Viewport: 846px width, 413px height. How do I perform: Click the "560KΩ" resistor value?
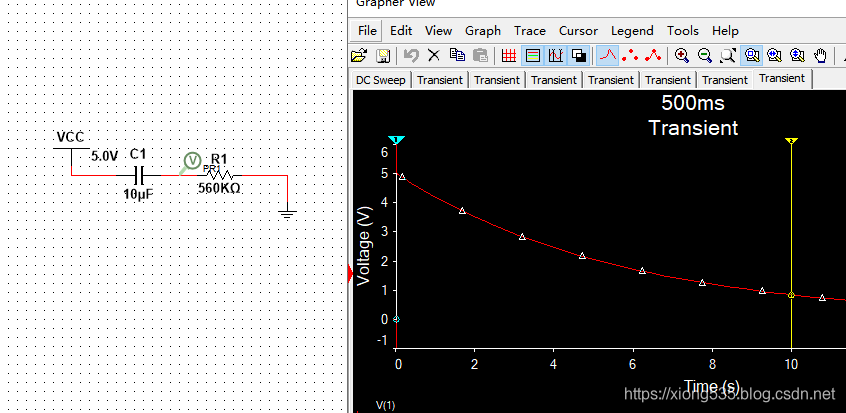219,188
